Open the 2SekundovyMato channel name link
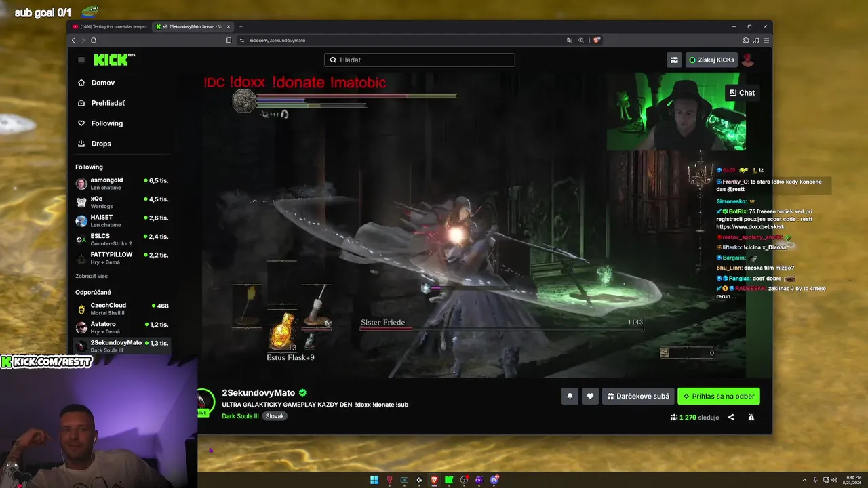The height and width of the screenshot is (488, 868). coord(258,393)
